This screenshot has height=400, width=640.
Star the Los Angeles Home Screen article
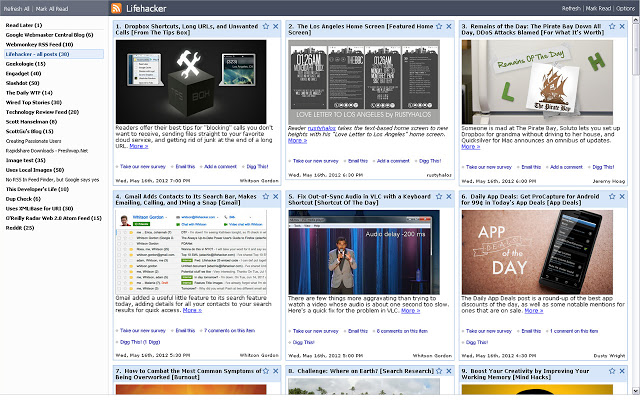(x=439, y=26)
